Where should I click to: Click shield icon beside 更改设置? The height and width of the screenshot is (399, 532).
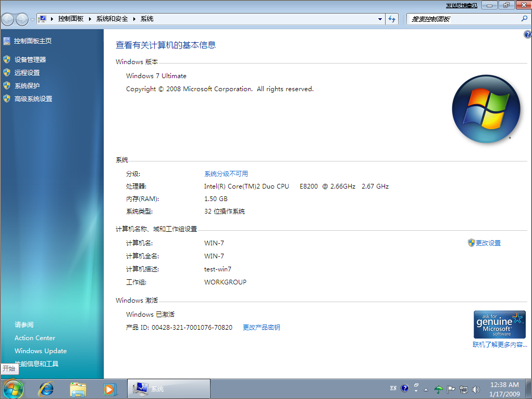(471, 243)
